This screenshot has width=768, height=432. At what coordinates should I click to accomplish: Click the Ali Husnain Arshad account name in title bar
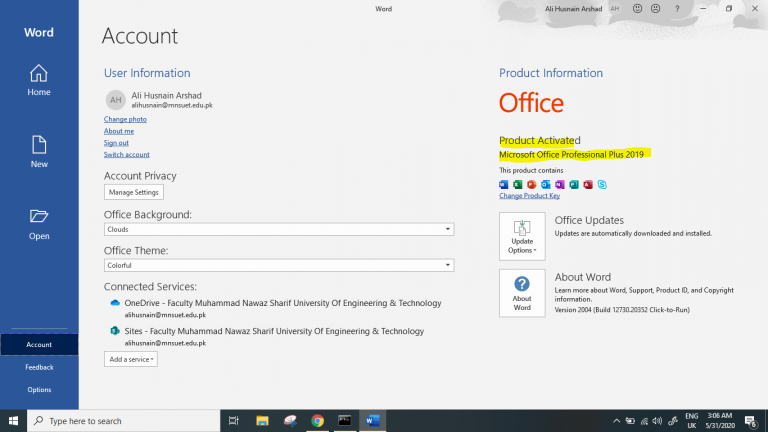point(573,8)
